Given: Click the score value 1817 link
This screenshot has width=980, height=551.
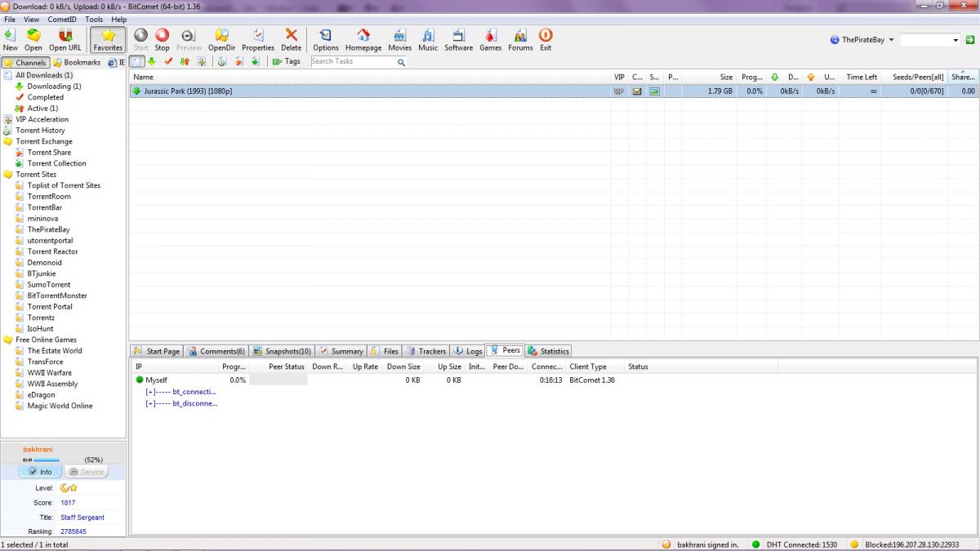Looking at the screenshot, I should coord(68,503).
